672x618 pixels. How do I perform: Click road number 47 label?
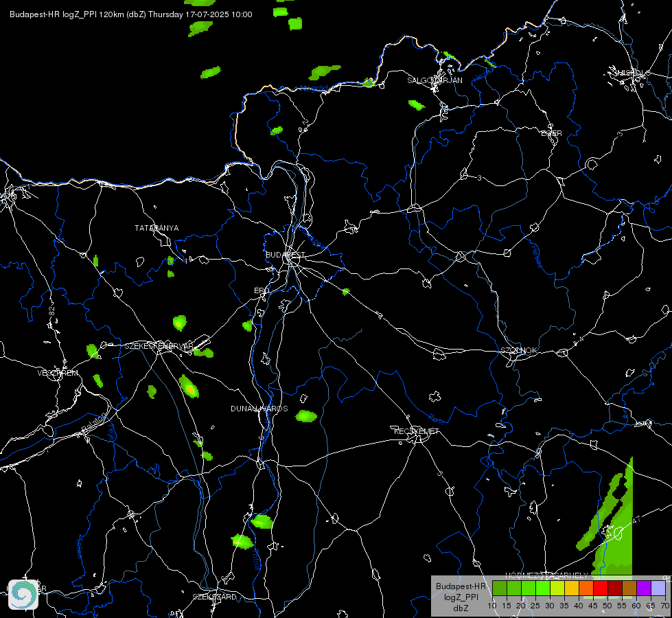click(x=636, y=520)
